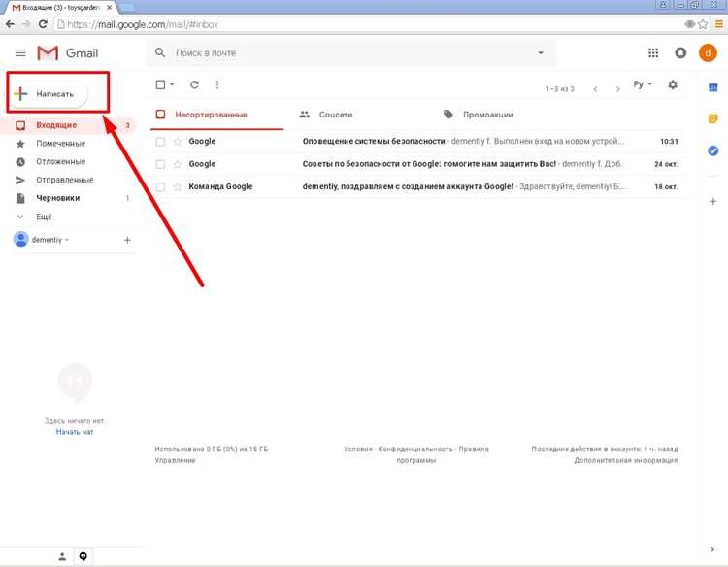Screen dimensions: 728x567
Task: Click the browser forward arrow
Action: [26, 24]
